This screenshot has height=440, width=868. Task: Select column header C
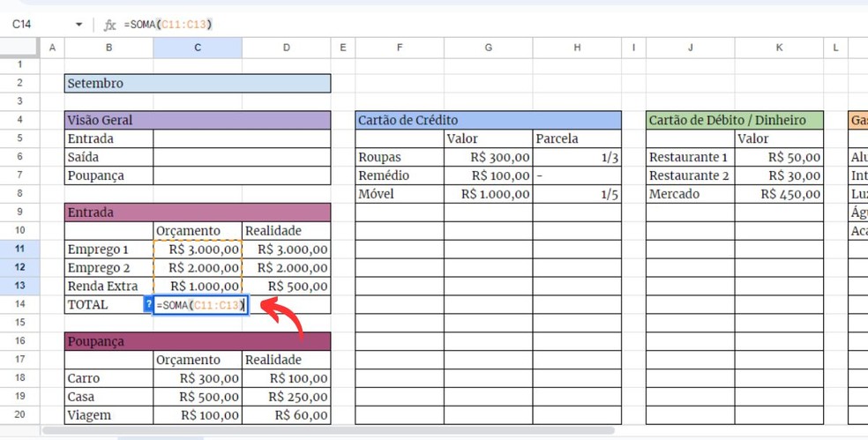(198, 48)
